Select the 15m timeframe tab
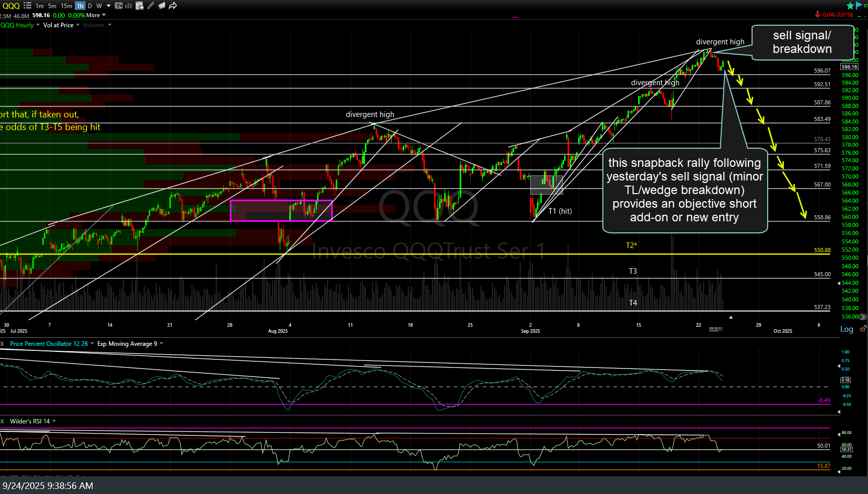Image resolution: width=868 pixels, height=494 pixels. click(66, 6)
